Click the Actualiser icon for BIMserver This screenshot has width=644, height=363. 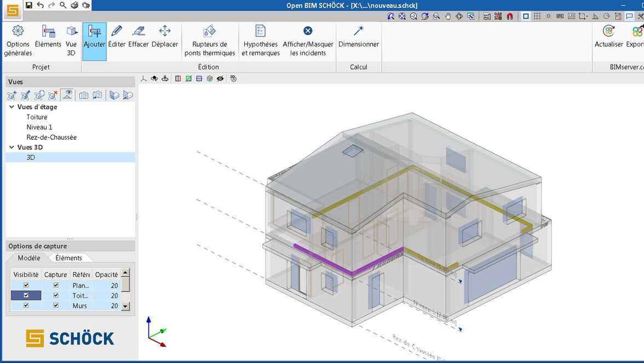click(608, 31)
